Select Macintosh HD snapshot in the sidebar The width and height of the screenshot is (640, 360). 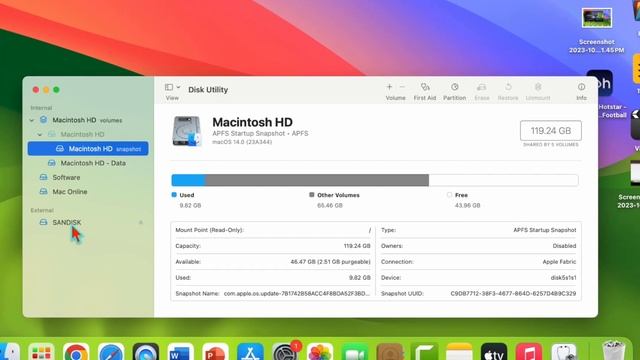point(88,149)
